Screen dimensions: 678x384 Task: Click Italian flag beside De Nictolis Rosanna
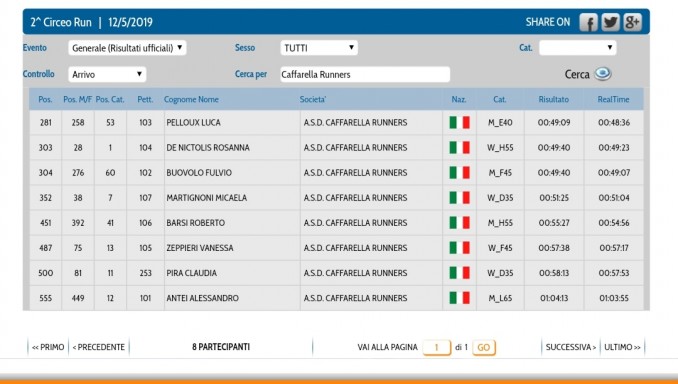point(459,147)
